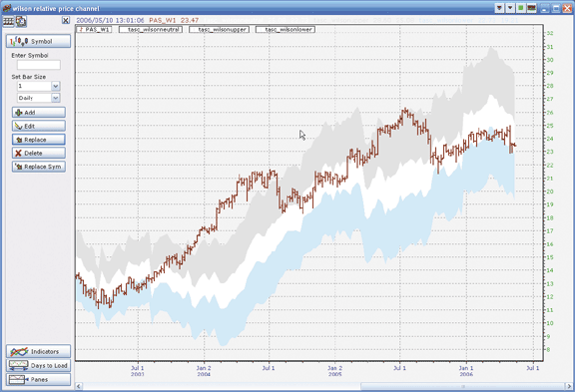Screen dimensions: 575x392
Task: Click the first red arrow title bar icon
Action: (499, 8)
